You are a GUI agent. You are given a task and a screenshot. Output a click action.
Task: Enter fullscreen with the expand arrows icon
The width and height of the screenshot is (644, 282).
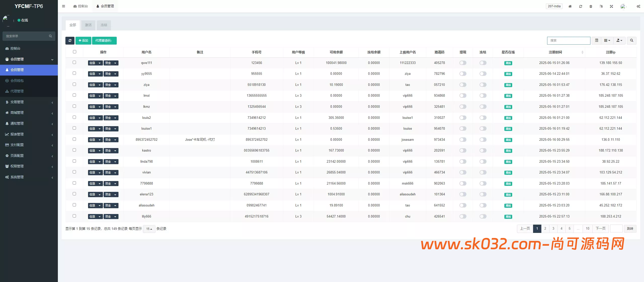click(x=611, y=6)
